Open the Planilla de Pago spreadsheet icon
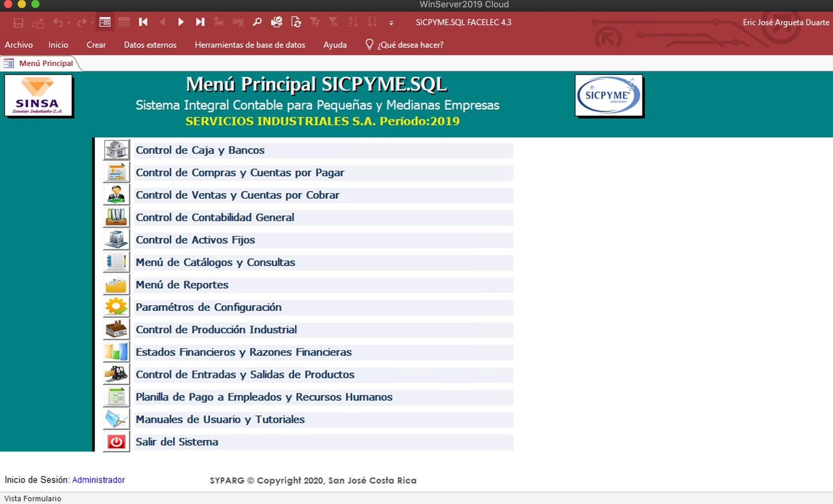 pyautogui.click(x=116, y=396)
